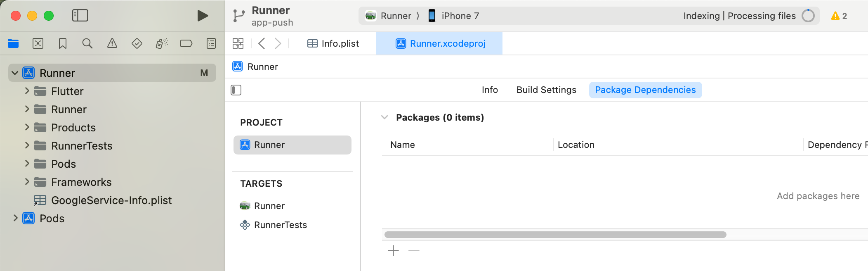
Task: Run the app with the play button
Action: pos(203,16)
